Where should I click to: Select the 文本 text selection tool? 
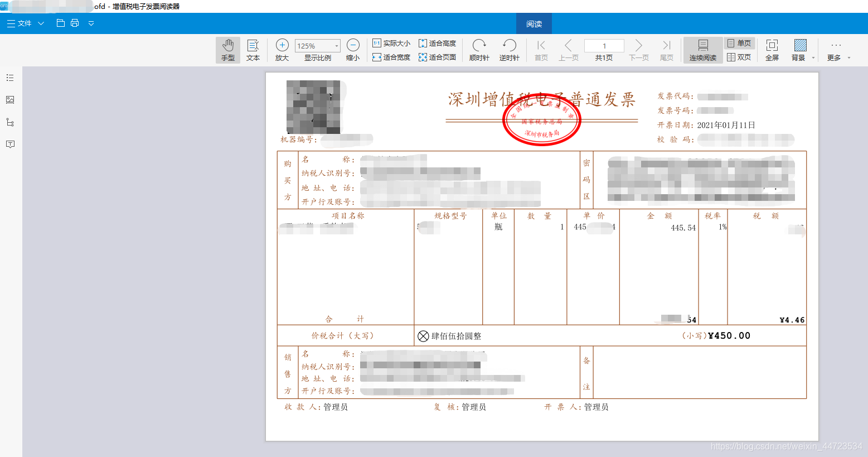253,50
